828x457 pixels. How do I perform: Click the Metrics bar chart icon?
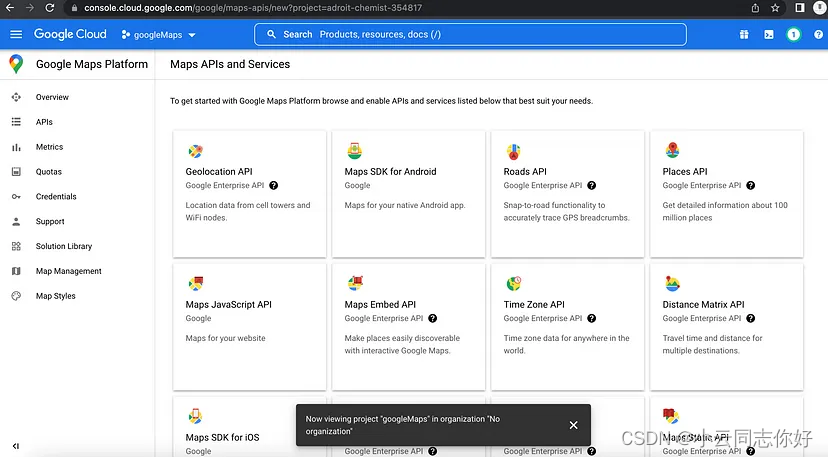(16, 147)
